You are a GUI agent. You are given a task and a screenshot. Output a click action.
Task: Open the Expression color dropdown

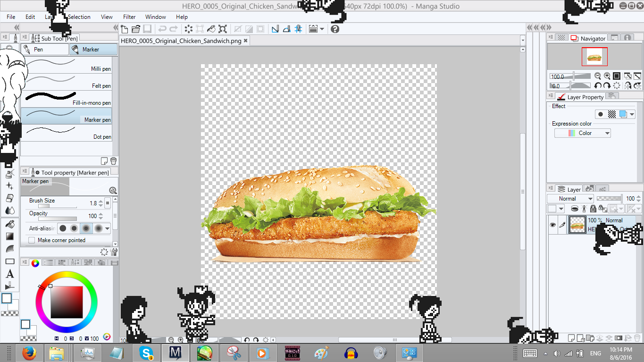pos(583,133)
